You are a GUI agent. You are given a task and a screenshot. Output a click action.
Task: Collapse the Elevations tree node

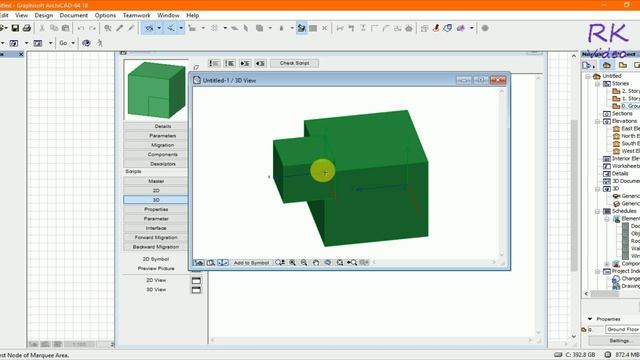(598, 121)
